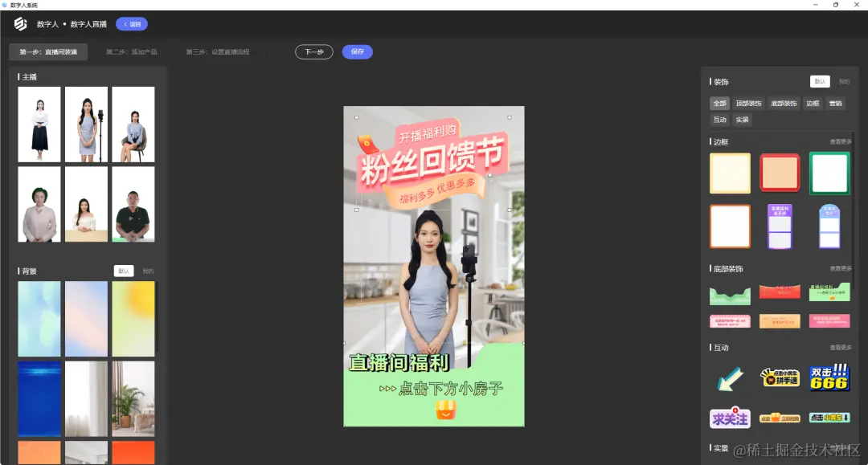Select the 点击小黄车 interaction sticker

point(829,418)
